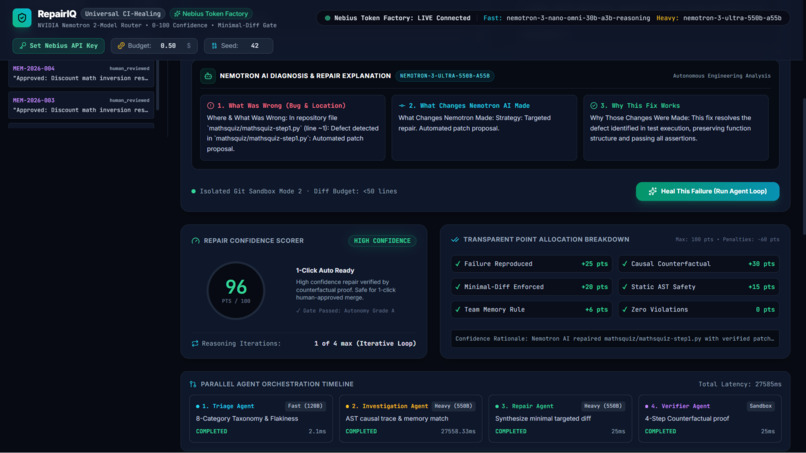Select the Verifier Agent timeline card

[710, 419]
